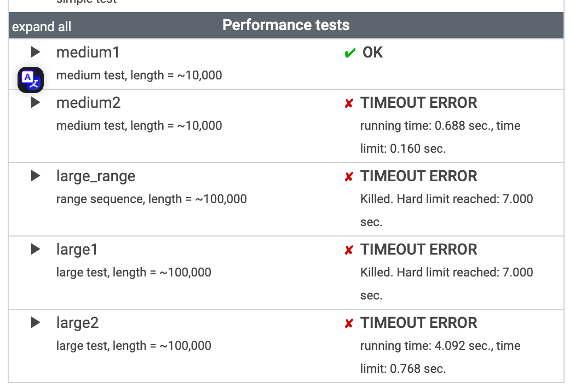Image resolution: width=575 pixels, height=392 pixels.
Task: Click the red X icon for medium2
Action: (349, 103)
